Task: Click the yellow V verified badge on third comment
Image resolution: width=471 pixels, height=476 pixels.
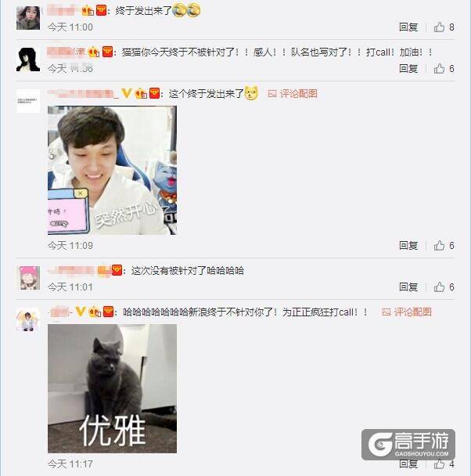Action: click(126, 93)
